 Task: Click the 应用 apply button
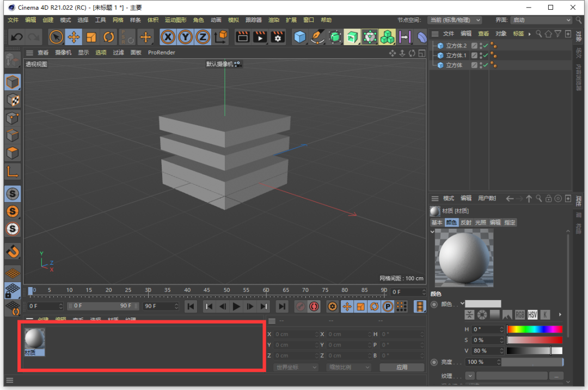click(402, 367)
